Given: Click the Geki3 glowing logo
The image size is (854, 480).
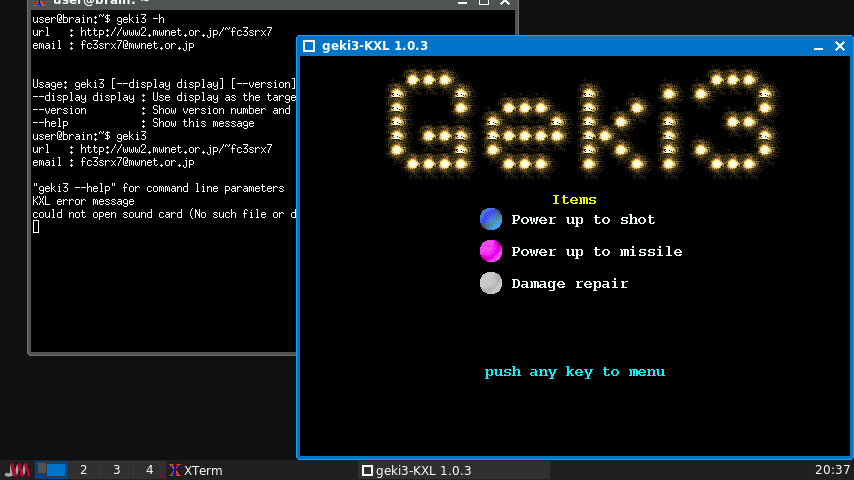Looking at the screenshot, I should point(582,120).
